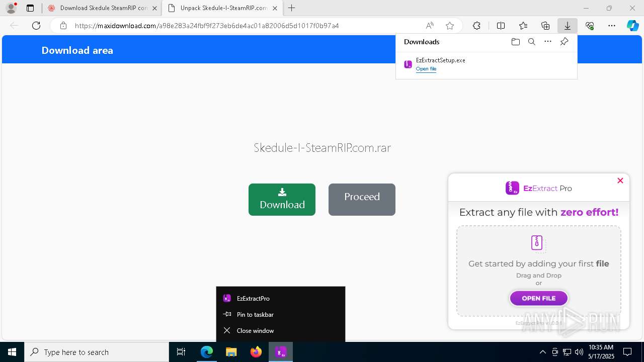Open Browser essentials icon
This screenshot has height=362, width=644.
coord(590,26)
